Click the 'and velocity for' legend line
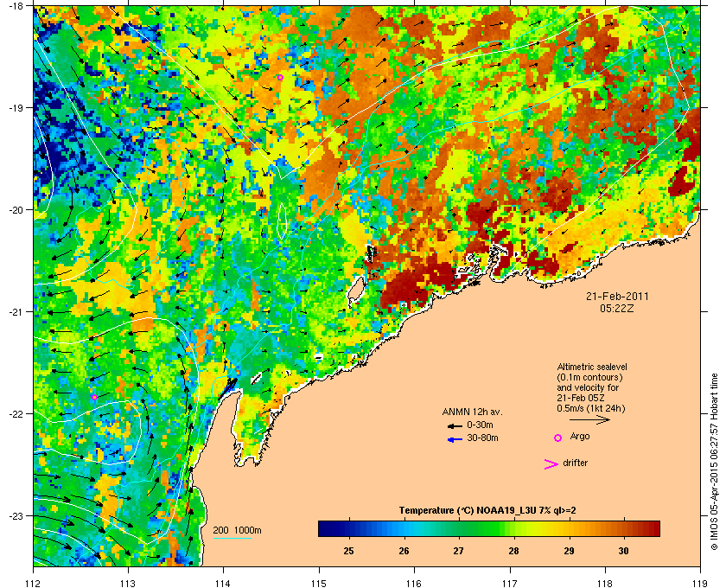726x588 pixels. [588, 387]
